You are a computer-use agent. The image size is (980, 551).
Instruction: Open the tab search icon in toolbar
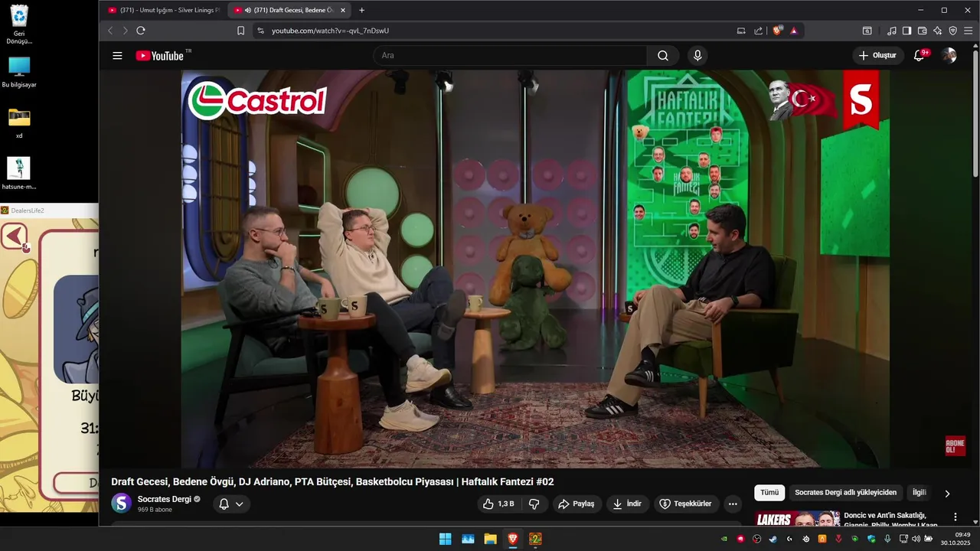click(x=867, y=31)
